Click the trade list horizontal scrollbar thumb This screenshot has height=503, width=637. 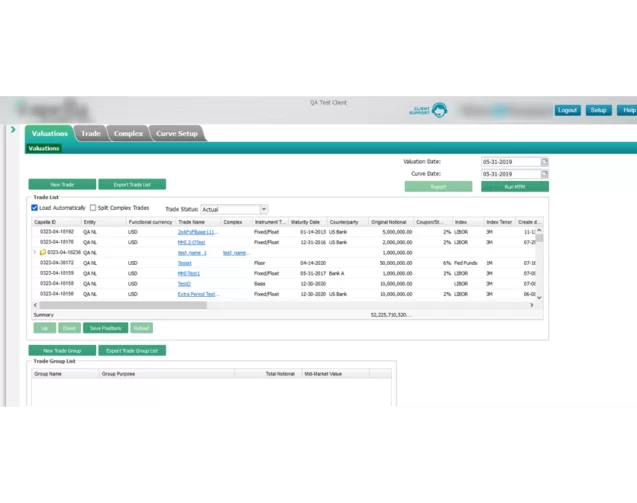(123, 305)
